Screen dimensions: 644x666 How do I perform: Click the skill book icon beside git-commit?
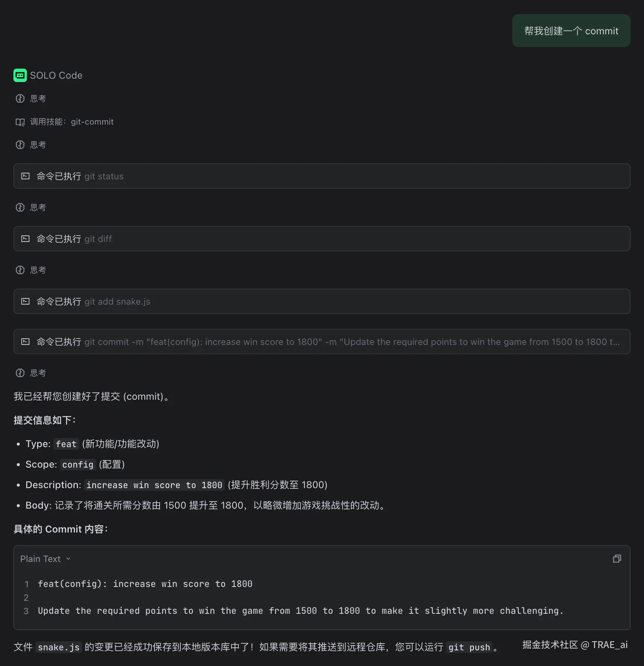pos(20,122)
